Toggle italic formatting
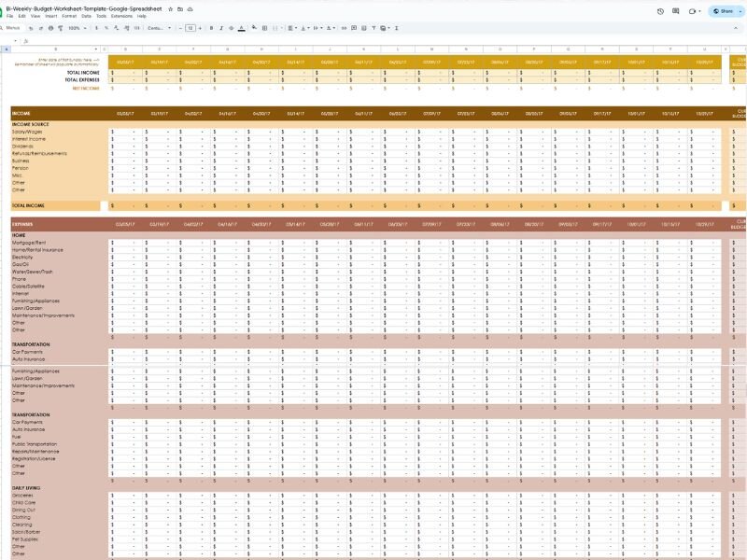Screen dimensions: 747x560 (x=221, y=28)
